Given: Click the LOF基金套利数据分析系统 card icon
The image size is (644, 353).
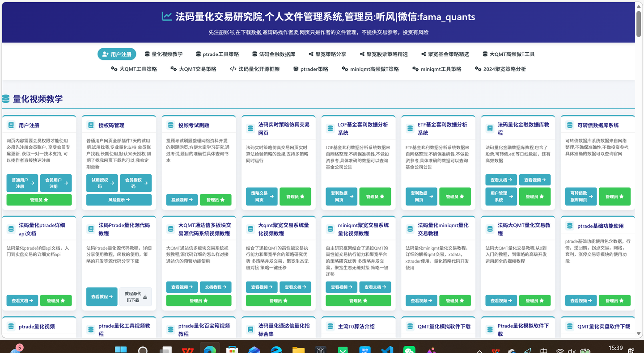Looking at the screenshot, I should click(330, 129).
